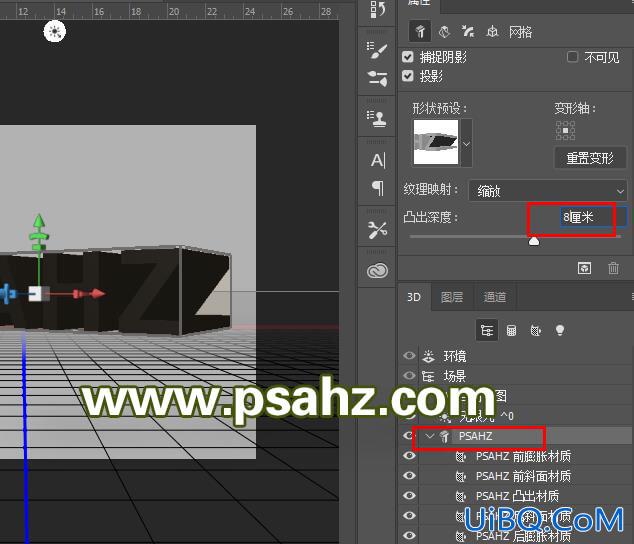The height and width of the screenshot is (544, 634).
Task: Select the Cap properties icon
Action: (x=468, y=31)
